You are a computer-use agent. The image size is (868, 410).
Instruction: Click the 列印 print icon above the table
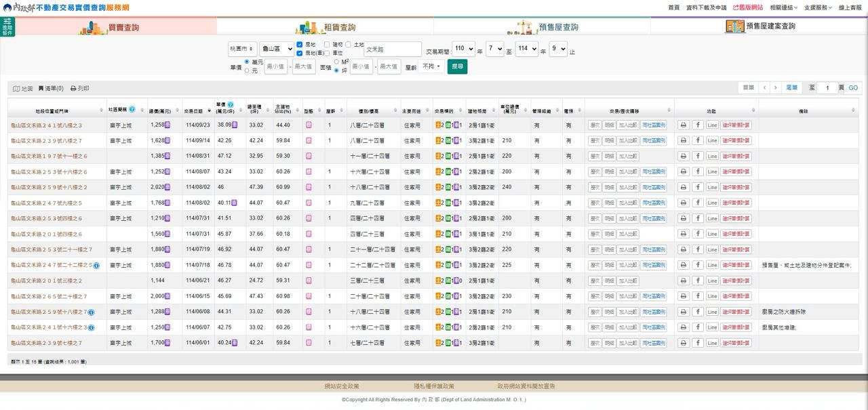click(x=79, y=89)
